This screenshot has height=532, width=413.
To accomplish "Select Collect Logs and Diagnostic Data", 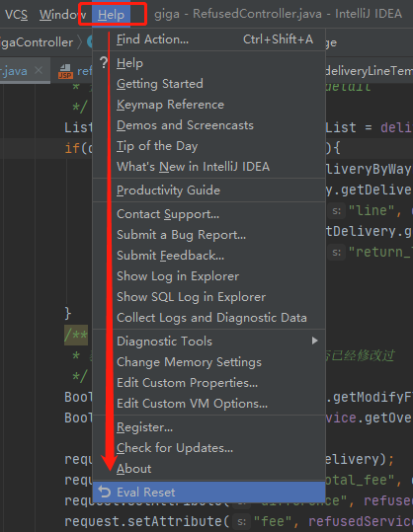I will pyautogui.click(x=209, y=318).
